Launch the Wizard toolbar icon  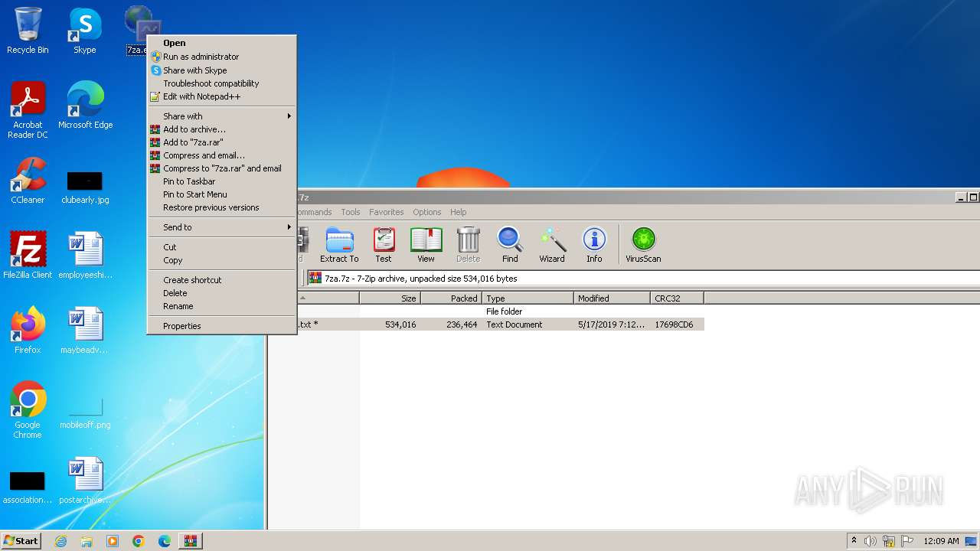point(552,245)
